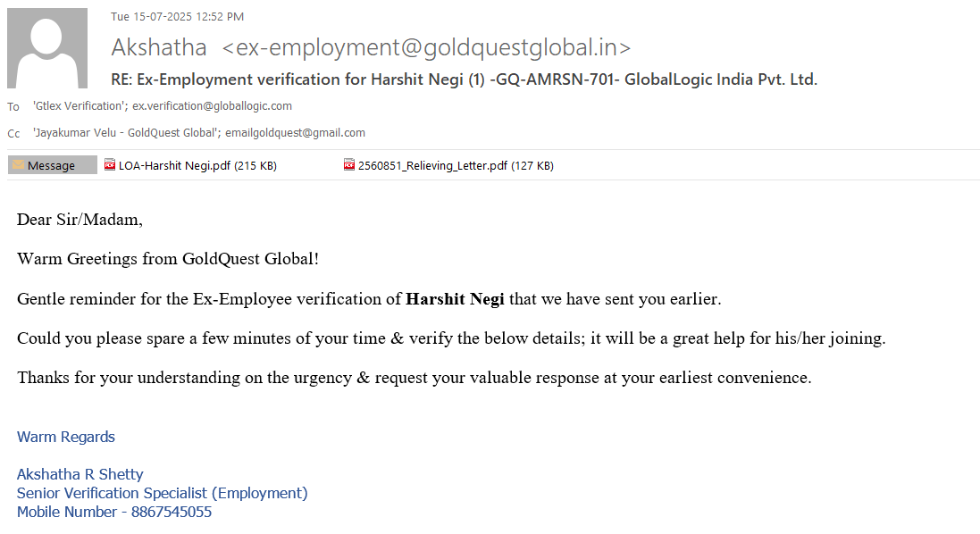Click the sender's avatar picture
Viewport: 980px width, 534px height.
point(47,48)
